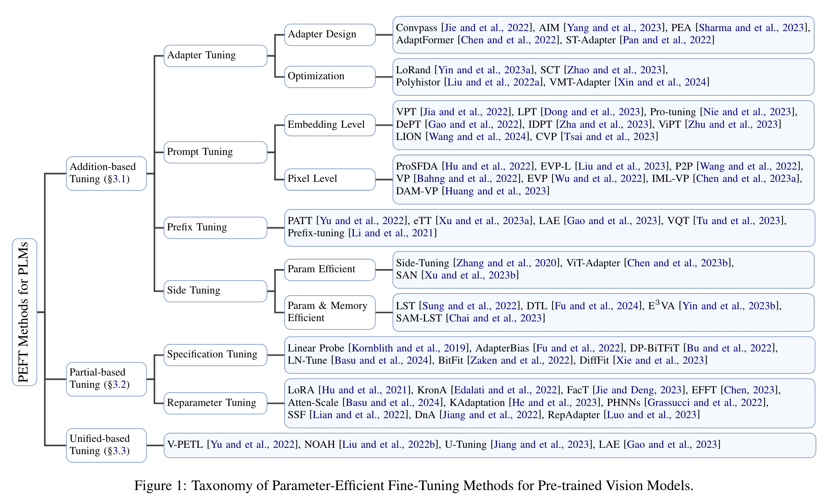Open citation Hu and et al., 2021

[x=364, y=390]
